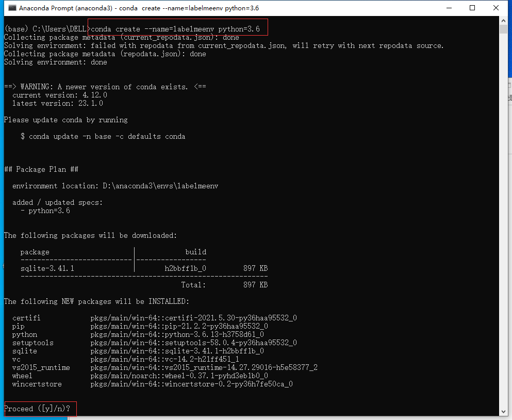Click the scrollbar up arrow
The image size is (512, 420).
(503, 21)
